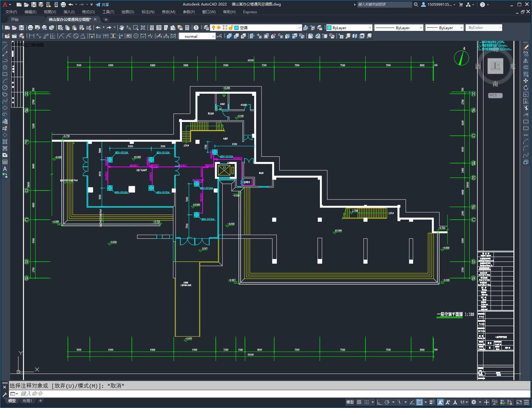Viewport: 532px width, 408px height.
Task: Open the Plot printer icon in Quick Access
Action: [x=63, y=4]
